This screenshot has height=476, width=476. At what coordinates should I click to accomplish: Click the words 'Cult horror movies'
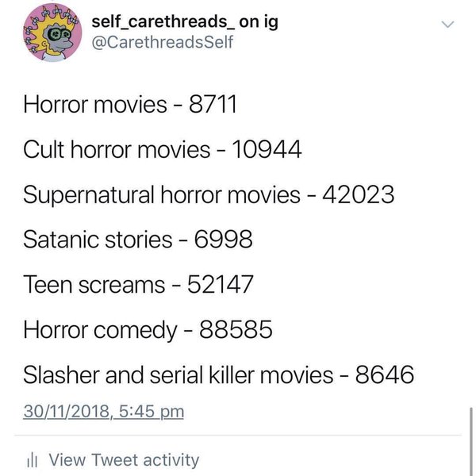pyautogui.click(x=117, y=149)
